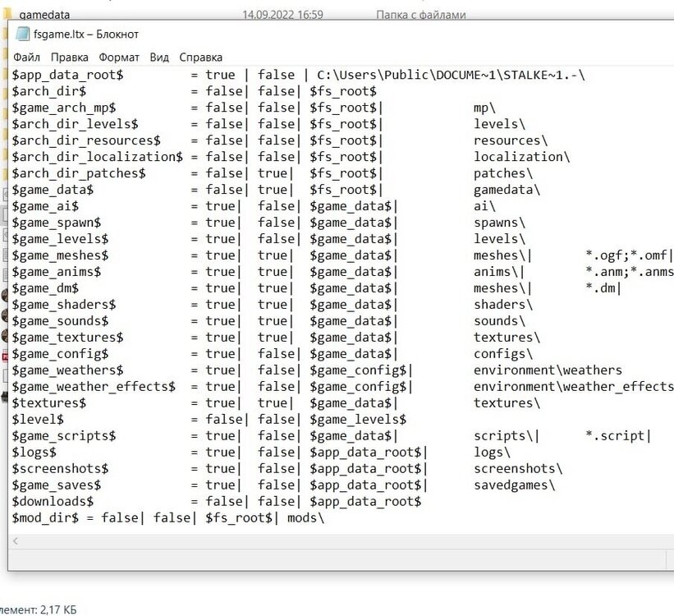The height and width of the screenshot is (616, 674).
Task: Click the $game_dm$ entry
Action: point(45,287)
